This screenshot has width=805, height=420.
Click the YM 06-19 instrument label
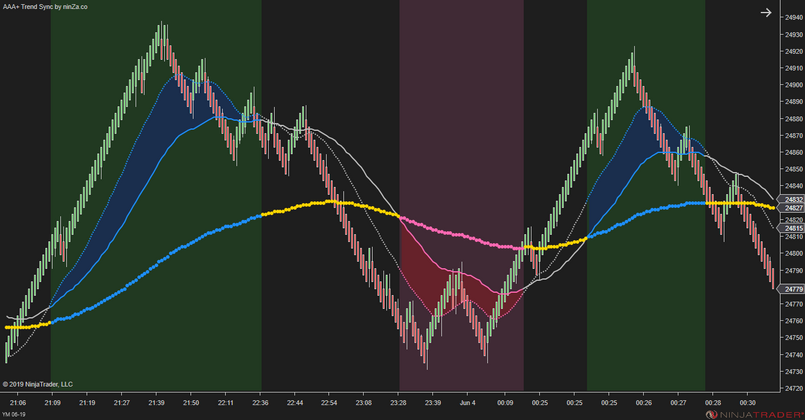16,413
